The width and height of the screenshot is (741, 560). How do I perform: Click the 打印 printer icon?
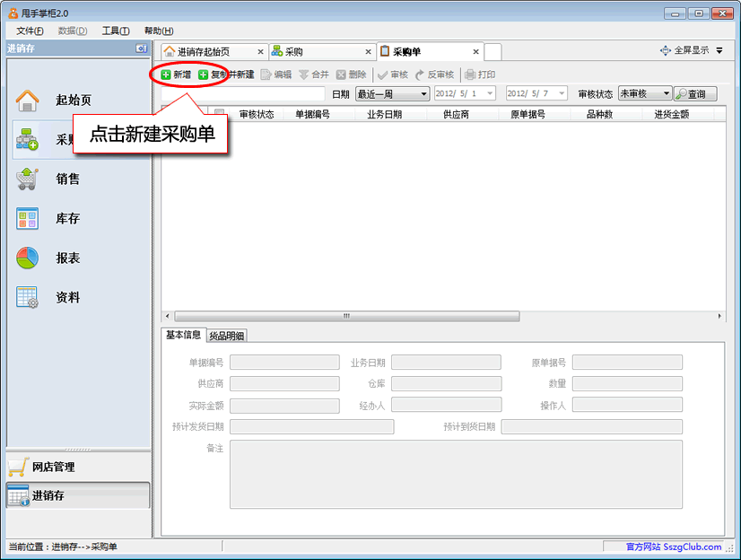[x=470, y=74]
